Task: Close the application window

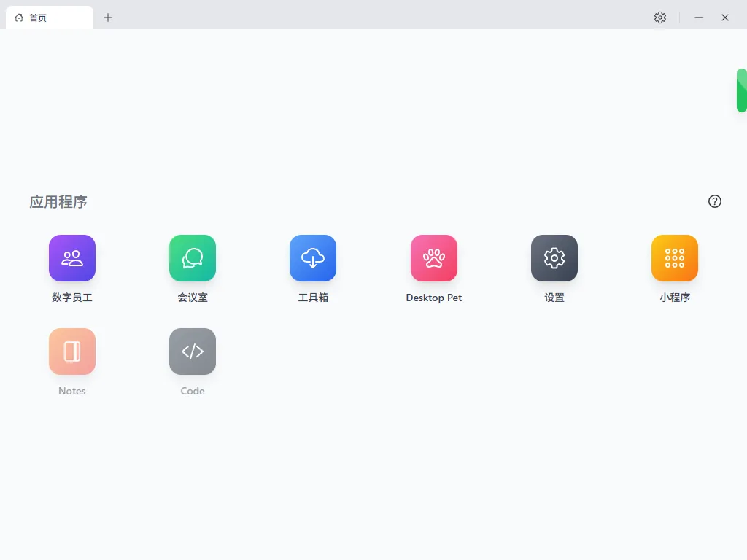Action: pyautogui.click(x=725, y=17)
